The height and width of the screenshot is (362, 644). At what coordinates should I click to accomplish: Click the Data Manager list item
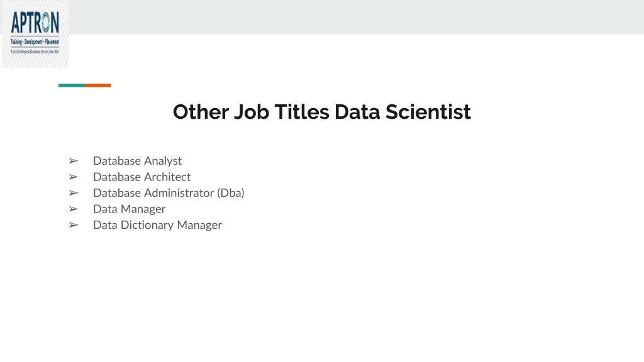[x=129, y=209]
